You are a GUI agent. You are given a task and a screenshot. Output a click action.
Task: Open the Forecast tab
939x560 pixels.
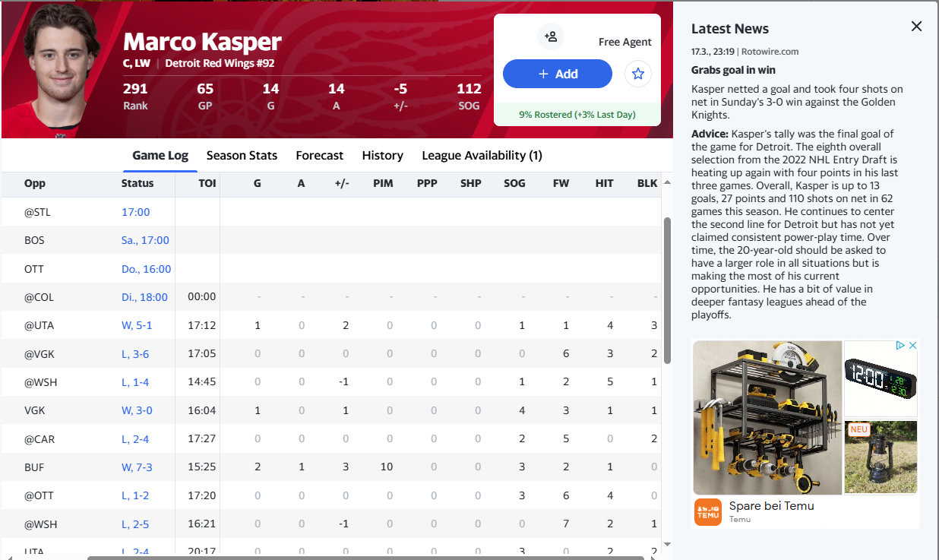[319, 155]
